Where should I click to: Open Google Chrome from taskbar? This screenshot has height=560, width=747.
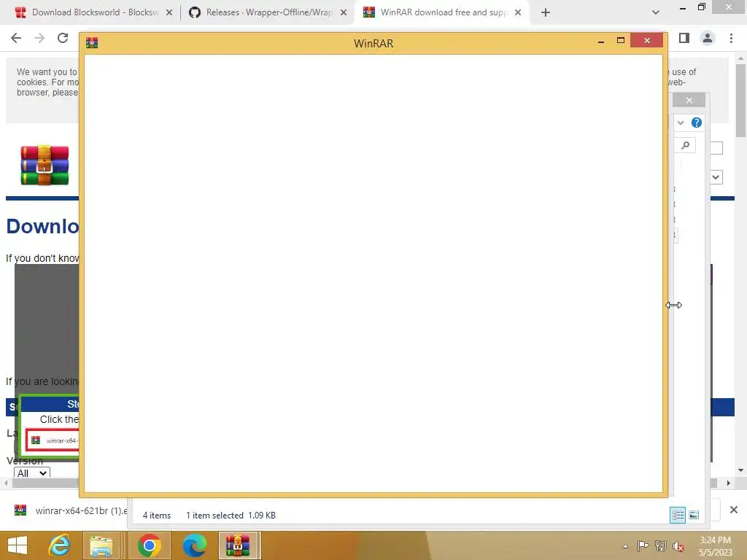pos(149,545)
